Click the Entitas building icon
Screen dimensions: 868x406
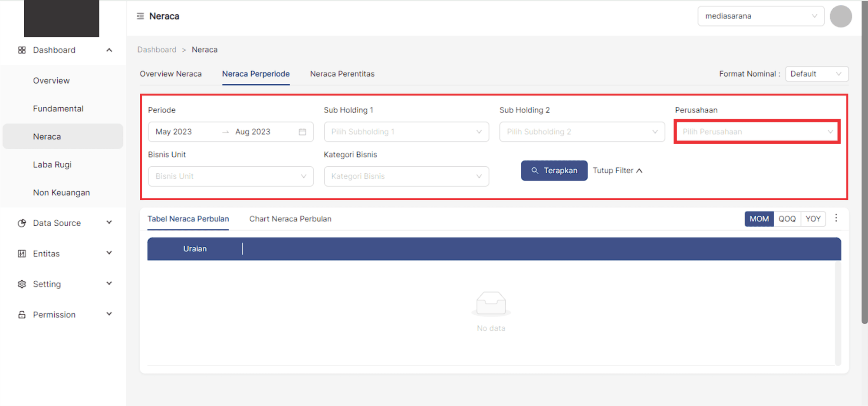[x=22, y=254]
